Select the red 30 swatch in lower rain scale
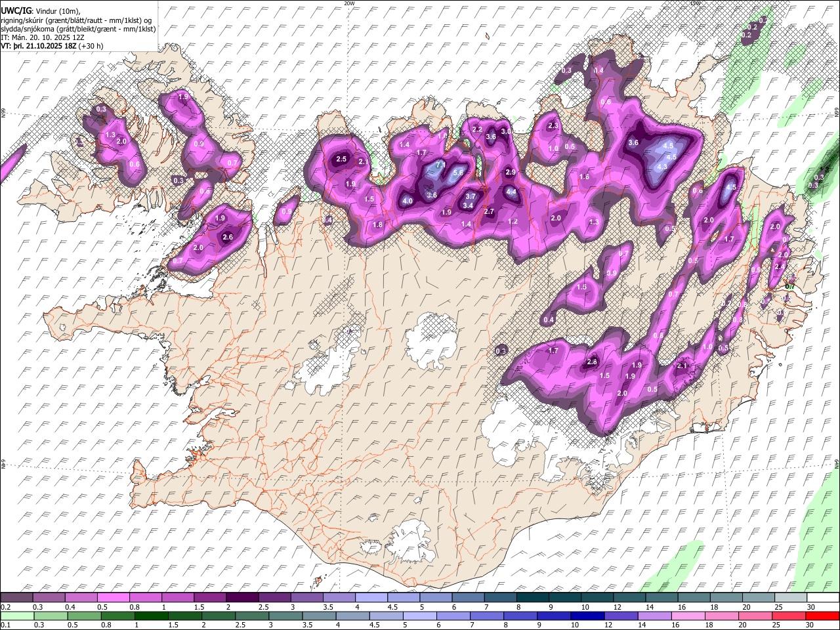840x630 pixels. tap(823, 616)
